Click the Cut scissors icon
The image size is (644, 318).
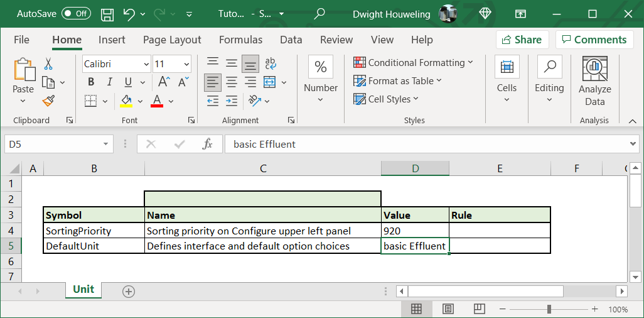tap(48, 64)
